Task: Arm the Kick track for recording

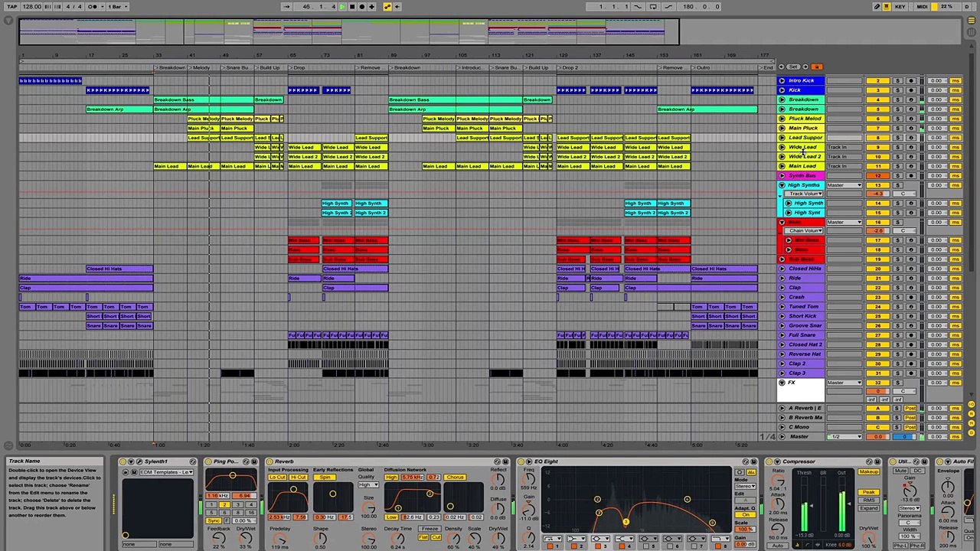Action: [911, 90]
